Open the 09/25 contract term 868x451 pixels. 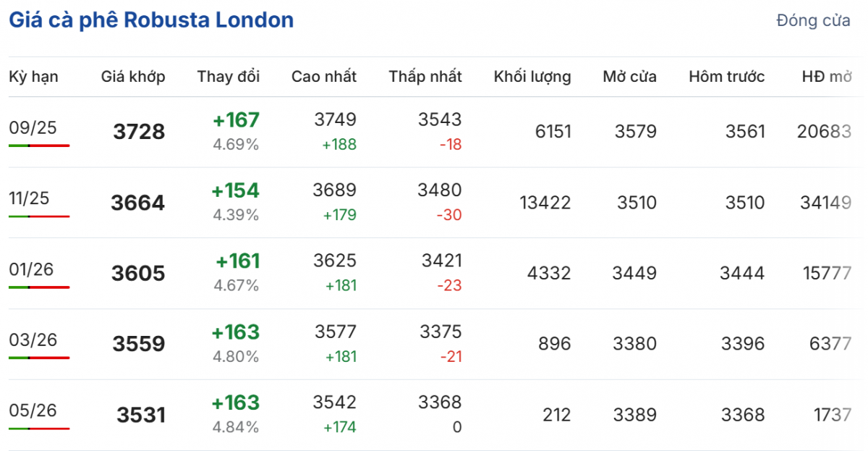[33, 128]
